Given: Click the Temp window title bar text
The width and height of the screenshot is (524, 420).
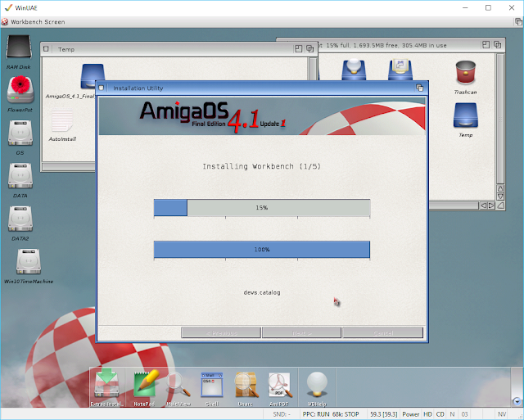Looking at the screenshot, I should (x=66, y=49).
